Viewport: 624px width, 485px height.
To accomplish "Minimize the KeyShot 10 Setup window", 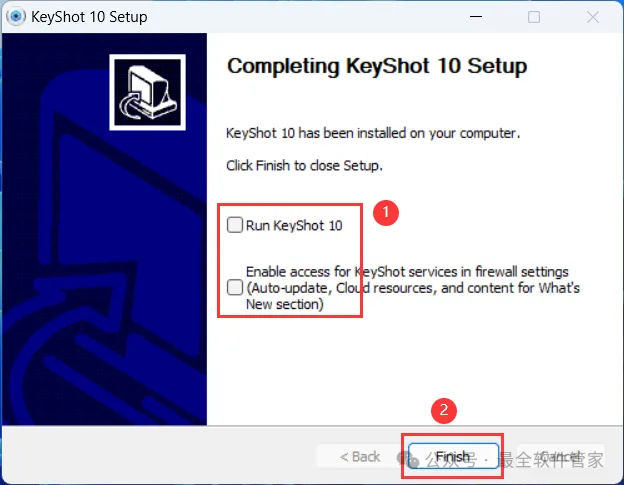I will pos(476,17).
